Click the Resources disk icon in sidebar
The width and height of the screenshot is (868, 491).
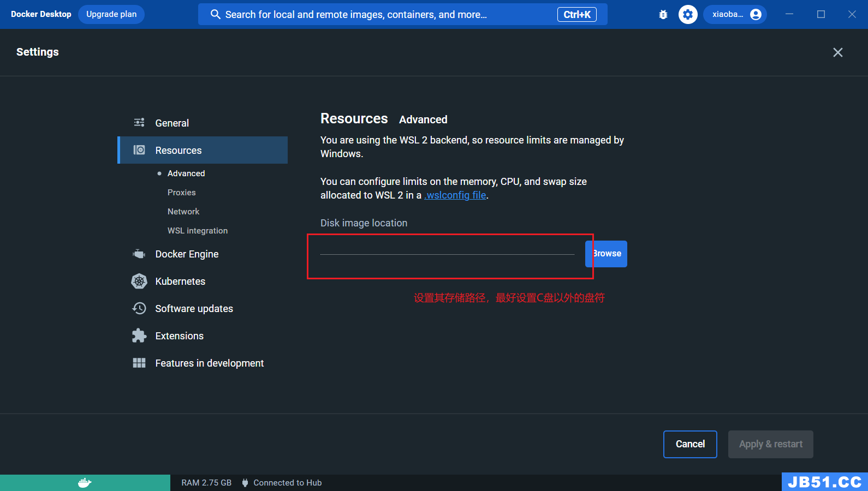click(139, 150)
